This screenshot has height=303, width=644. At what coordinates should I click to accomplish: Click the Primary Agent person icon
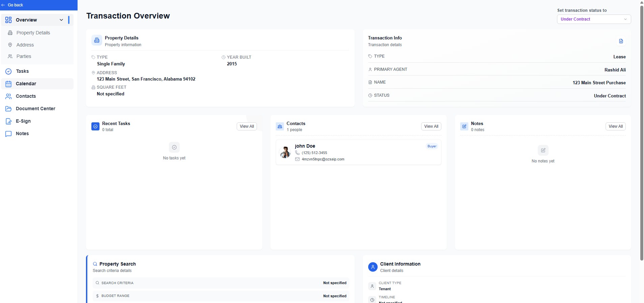(370, 69)
